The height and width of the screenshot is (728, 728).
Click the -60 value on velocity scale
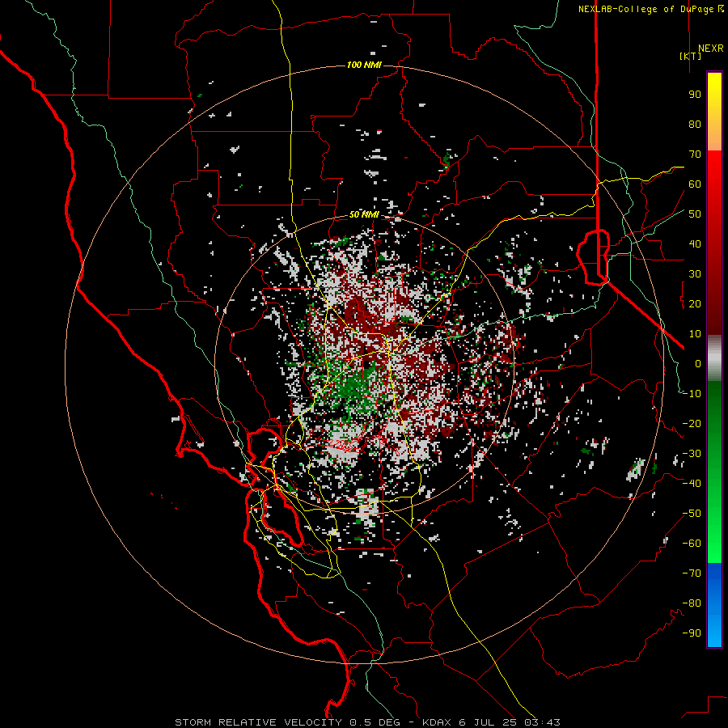[692, 544]
